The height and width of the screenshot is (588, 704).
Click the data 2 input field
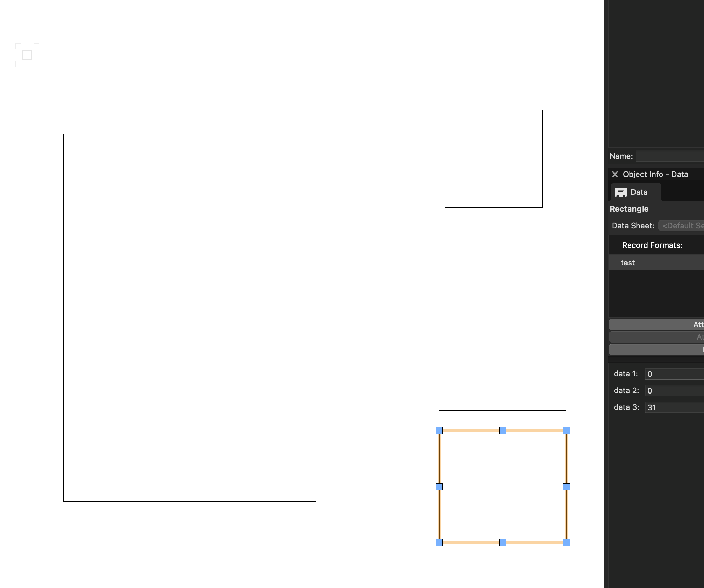[674, 391]
